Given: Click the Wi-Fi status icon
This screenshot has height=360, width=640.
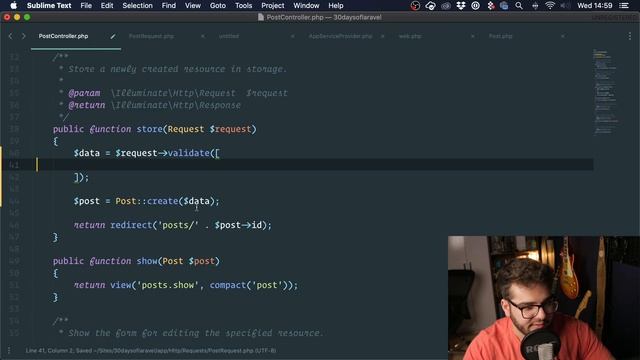Looking at the screenshot, I should pos(550,6).
